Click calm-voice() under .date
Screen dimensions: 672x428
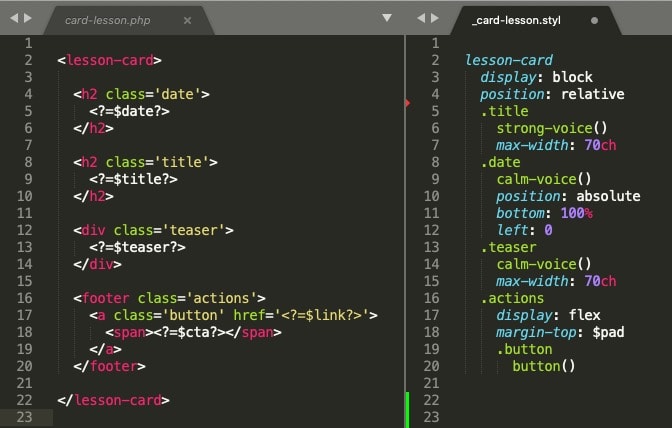(x=544, y=179)
